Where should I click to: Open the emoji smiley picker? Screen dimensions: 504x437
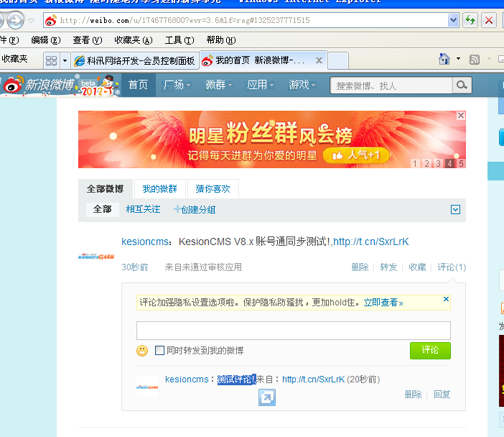(x=142, y=351)
